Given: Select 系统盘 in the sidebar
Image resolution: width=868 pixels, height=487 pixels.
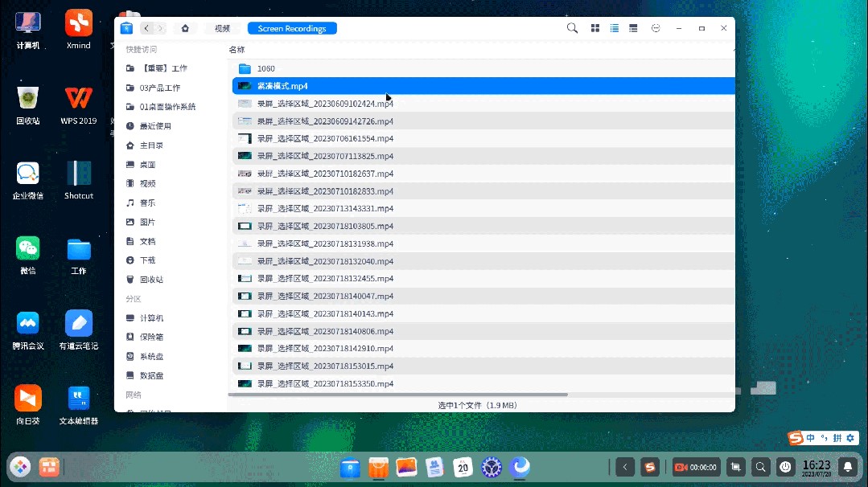Looking at the screenshot, I should click(151, 356).
